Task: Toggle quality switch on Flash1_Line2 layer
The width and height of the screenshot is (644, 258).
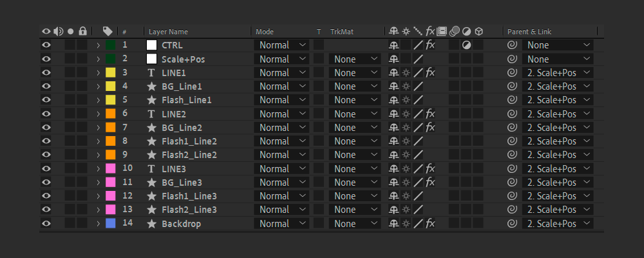Action: pos(418,141)
